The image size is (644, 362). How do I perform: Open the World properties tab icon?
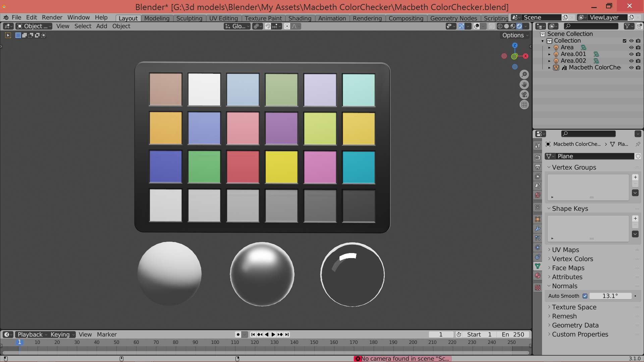[538, 195]
